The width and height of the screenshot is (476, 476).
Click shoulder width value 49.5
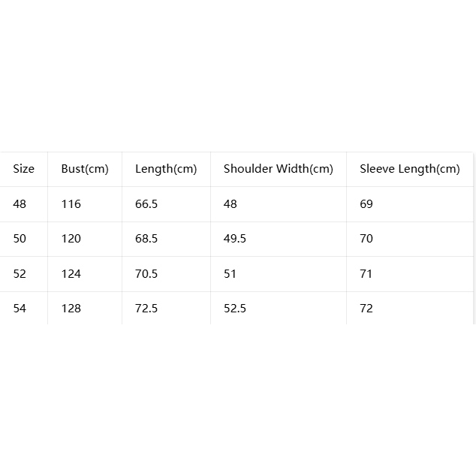(x=235, y=239)
